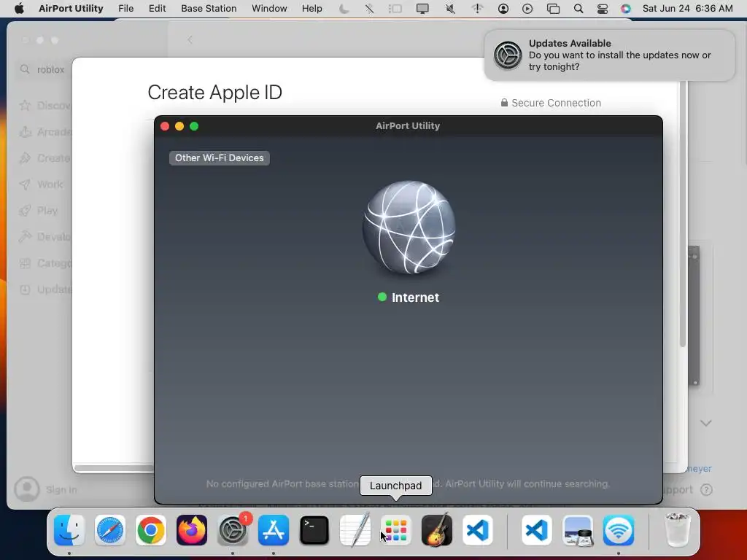Click AirPort Utility icon in Dock
The width and height of the screenshot is (747, 560).
619,530
